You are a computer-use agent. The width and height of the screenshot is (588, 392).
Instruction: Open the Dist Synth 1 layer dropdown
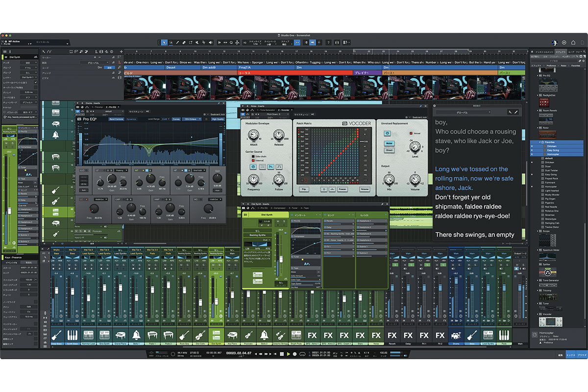tap(27, 77)
